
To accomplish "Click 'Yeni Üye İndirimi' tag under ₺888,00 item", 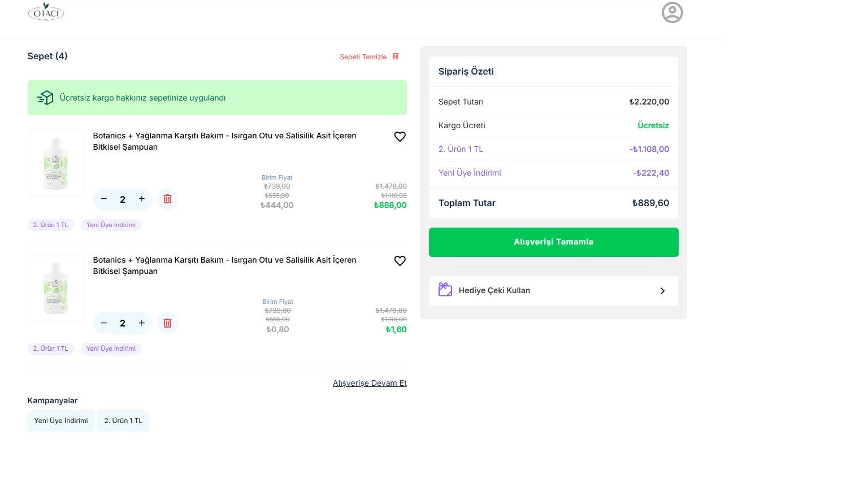I will tap(111, 225).
